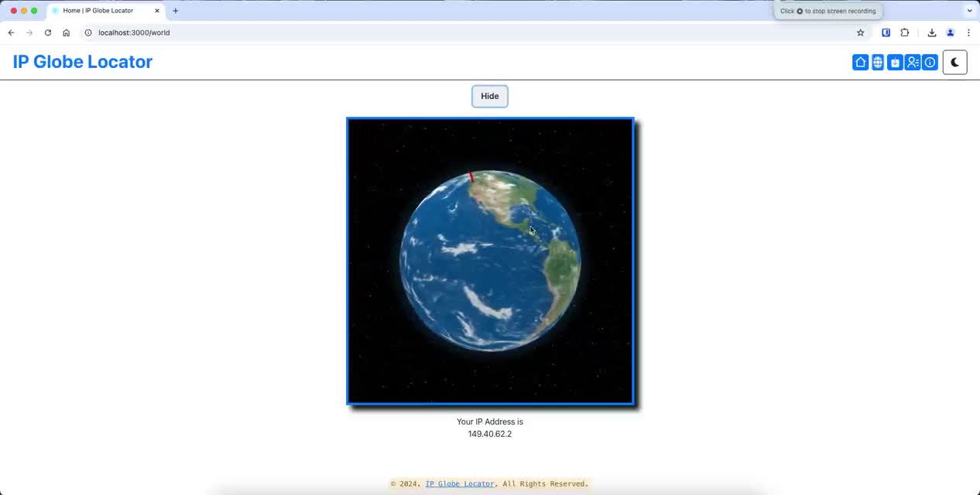The width and height of the screenshot is (980, 495).
Task: Expand the tab search chevron
Action: coord(970,11)
